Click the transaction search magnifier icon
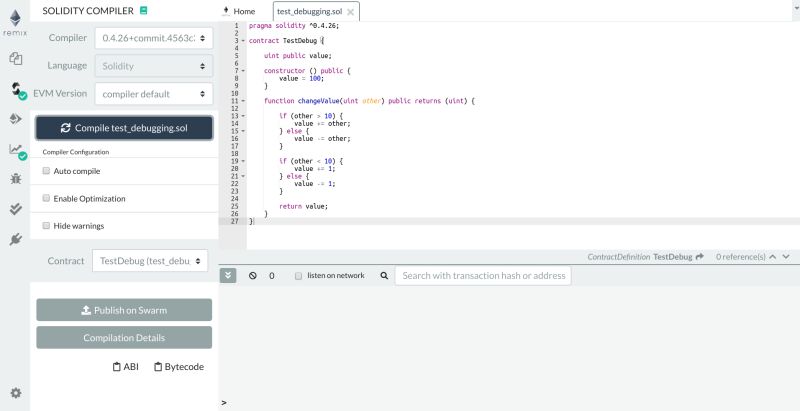800x411 pixels. click(384, 276)
